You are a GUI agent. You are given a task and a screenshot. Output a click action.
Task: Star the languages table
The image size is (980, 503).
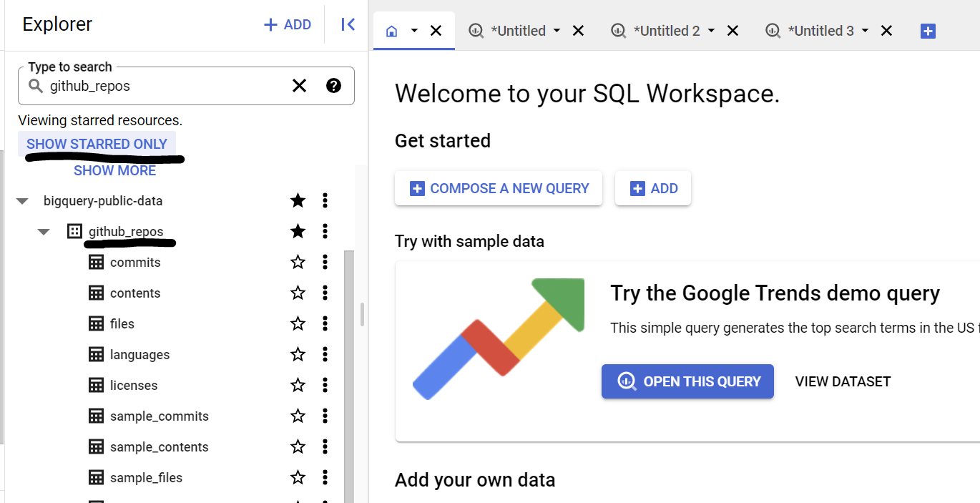click(x=298, y=354)
